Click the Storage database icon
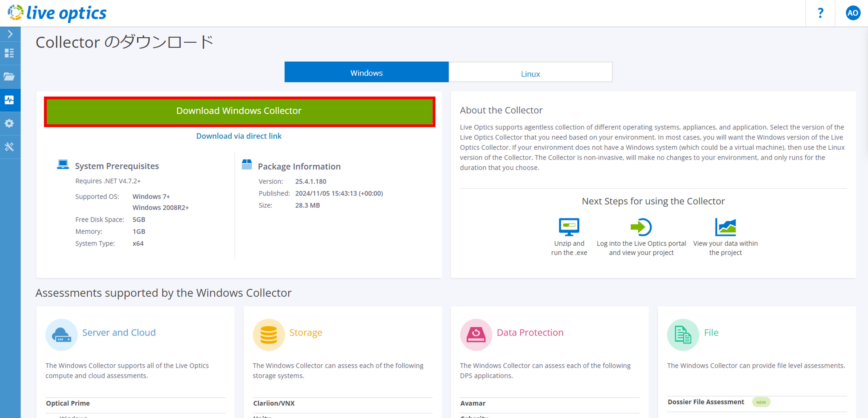 pyautogui.click(x=268, y=334)
